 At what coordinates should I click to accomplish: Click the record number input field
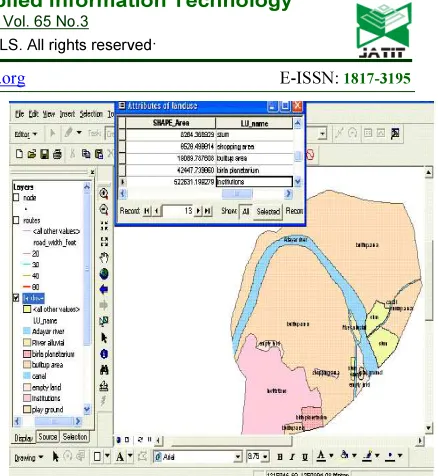coord(177,211)
